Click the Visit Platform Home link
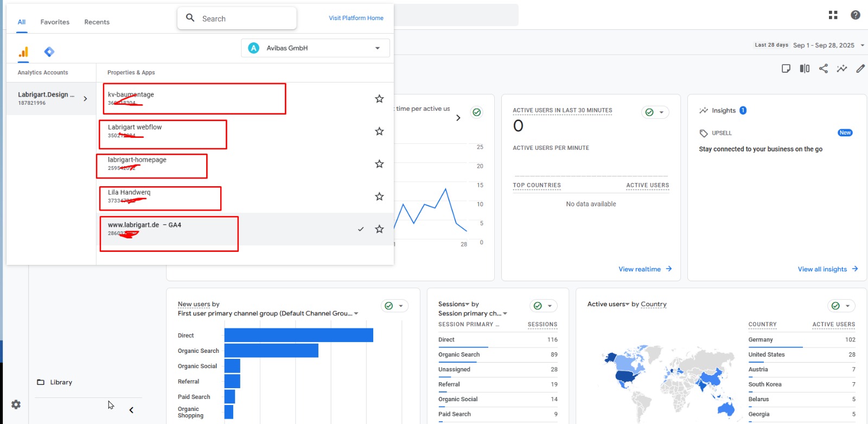The image size is (868, 424). pos(356,18)
